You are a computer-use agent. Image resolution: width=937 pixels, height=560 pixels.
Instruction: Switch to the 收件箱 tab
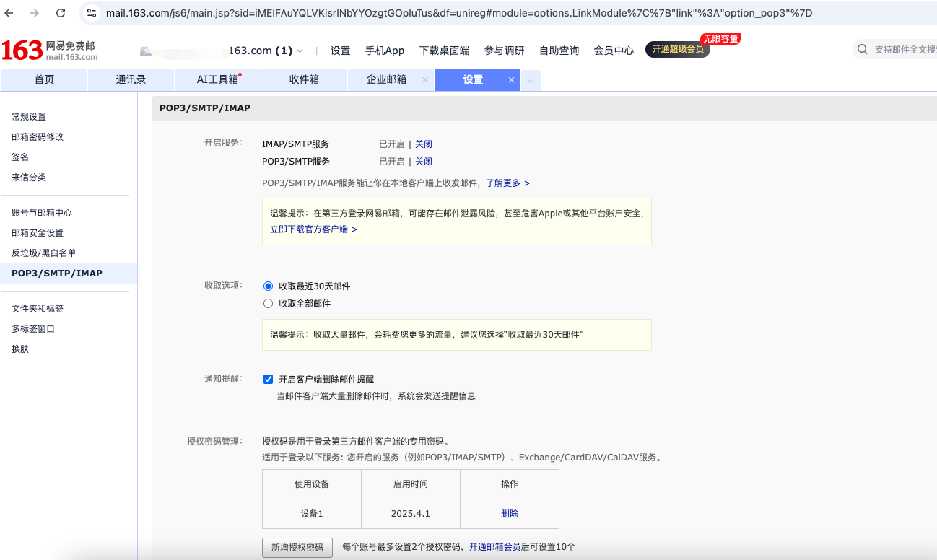[304, 80]
